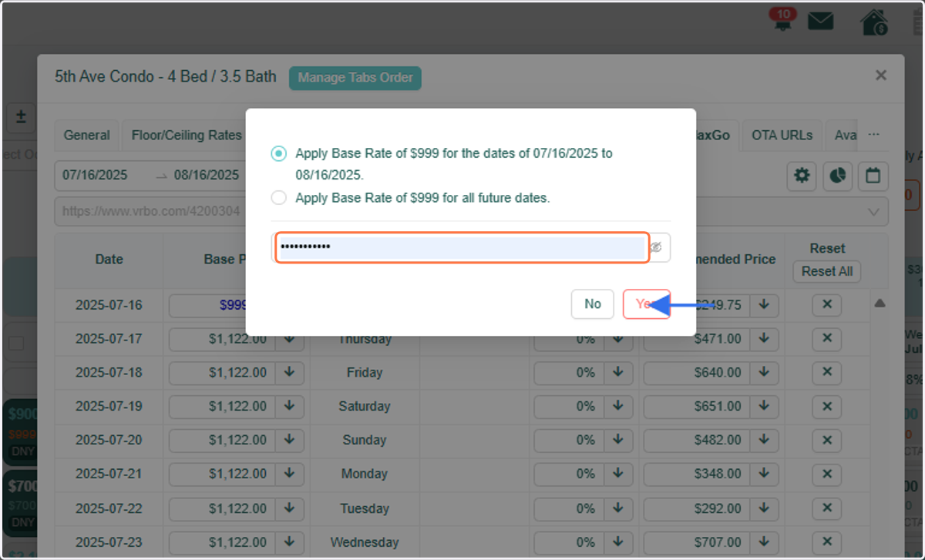Reset the 2025-07-17 row with X
This screenshot has width=925, height=560.
tap(827, 338)
